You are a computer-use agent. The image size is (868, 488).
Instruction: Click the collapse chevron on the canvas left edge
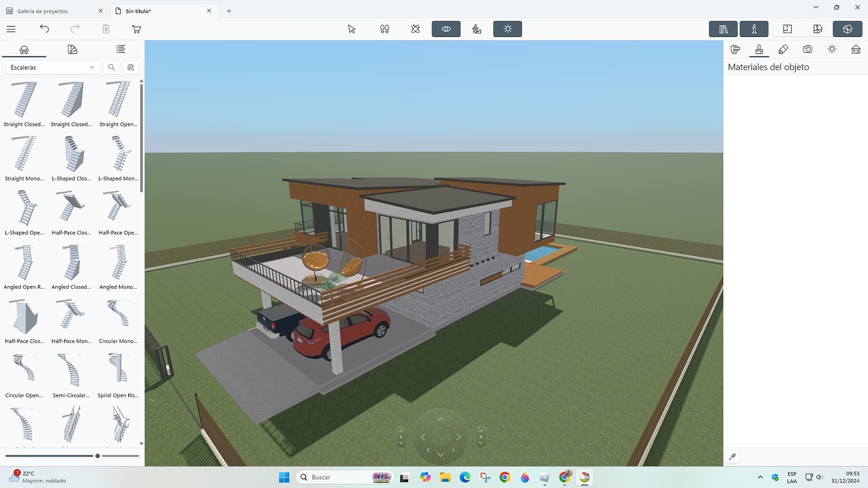point(152,399)
